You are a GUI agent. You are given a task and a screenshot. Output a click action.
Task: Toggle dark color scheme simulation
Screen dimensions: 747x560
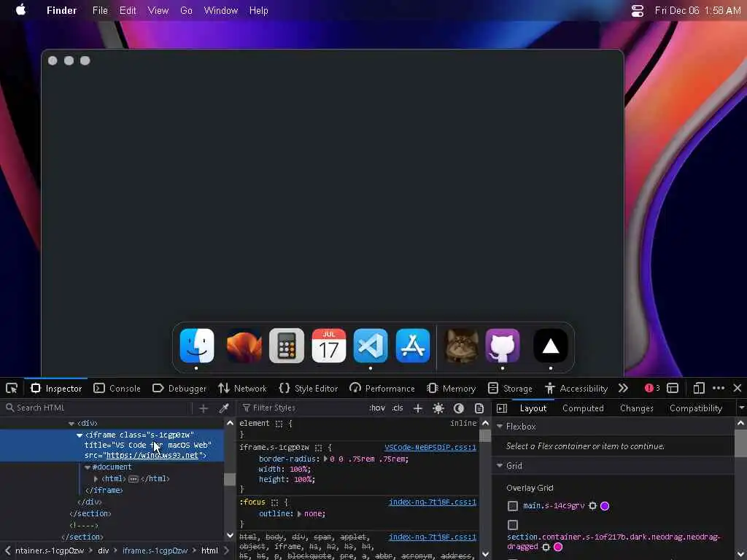(x=459, y=408)
